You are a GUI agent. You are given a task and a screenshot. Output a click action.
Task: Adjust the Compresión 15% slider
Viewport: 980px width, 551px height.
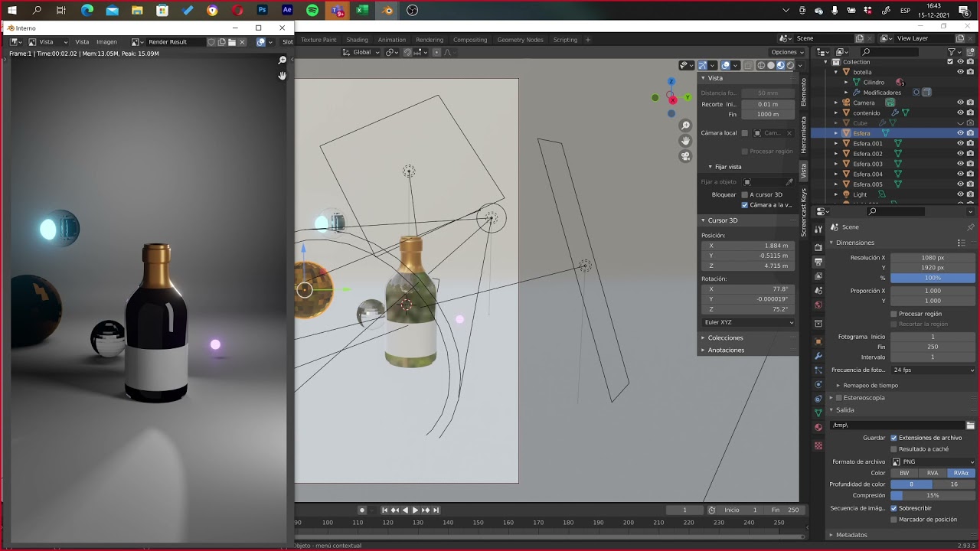point(933,496)
